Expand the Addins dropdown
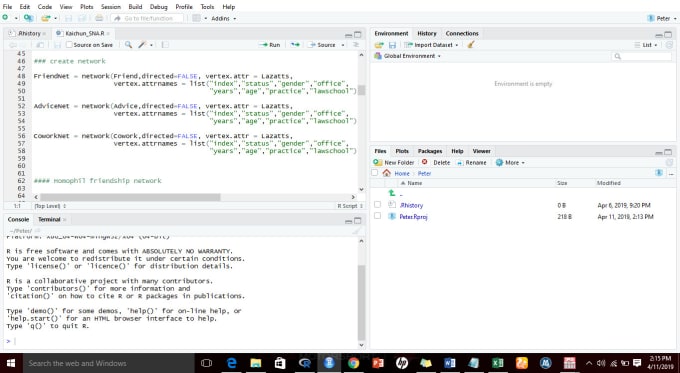Viewport: 680px width, 373px height. 223,18
